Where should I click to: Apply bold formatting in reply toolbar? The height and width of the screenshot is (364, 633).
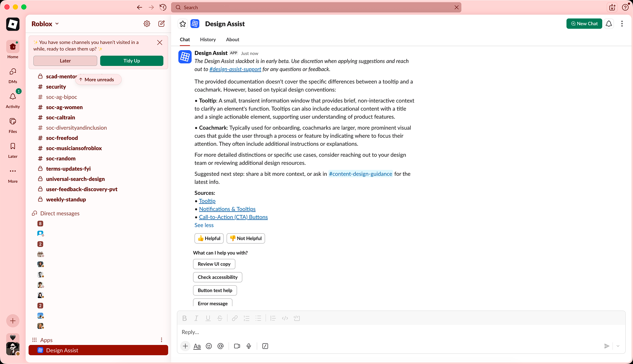tap(185, 318)
